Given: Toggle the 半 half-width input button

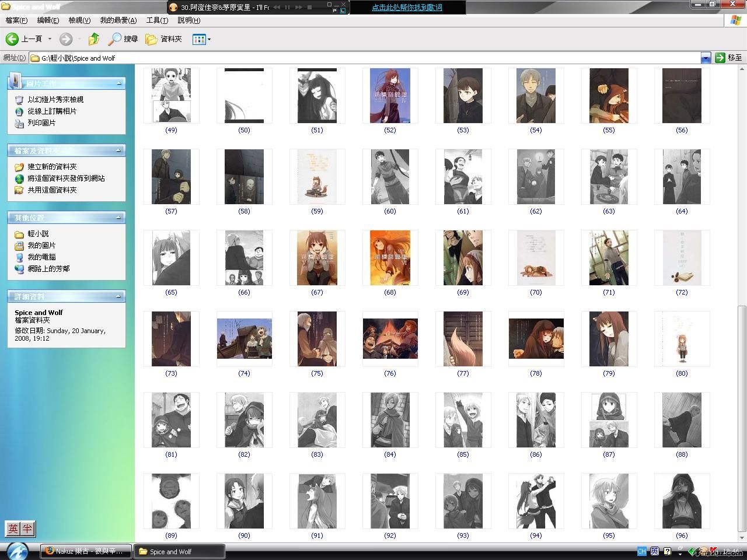Looking at the screenshot, I should pos(27,529).
